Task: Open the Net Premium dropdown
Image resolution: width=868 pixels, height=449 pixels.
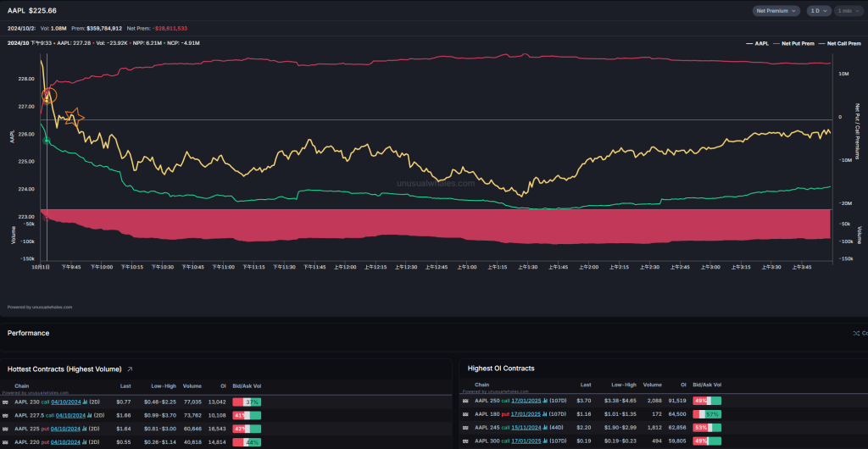Action: coord(776,10)
